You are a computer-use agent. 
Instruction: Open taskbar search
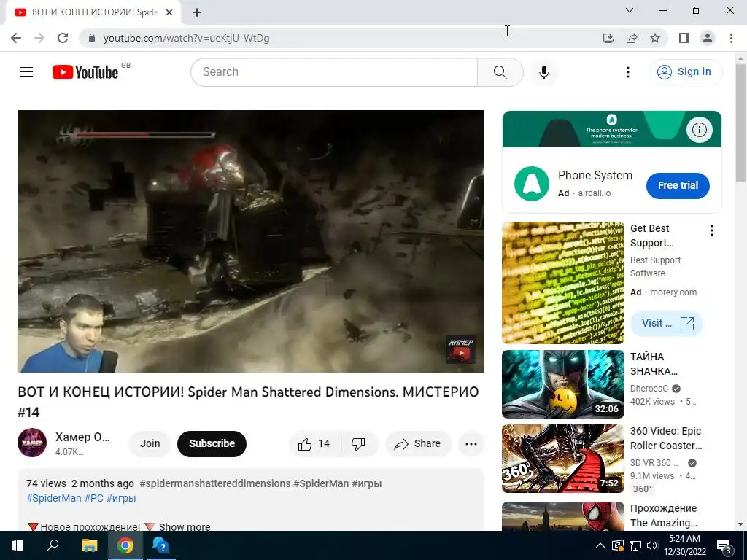[x=53, y=545]
